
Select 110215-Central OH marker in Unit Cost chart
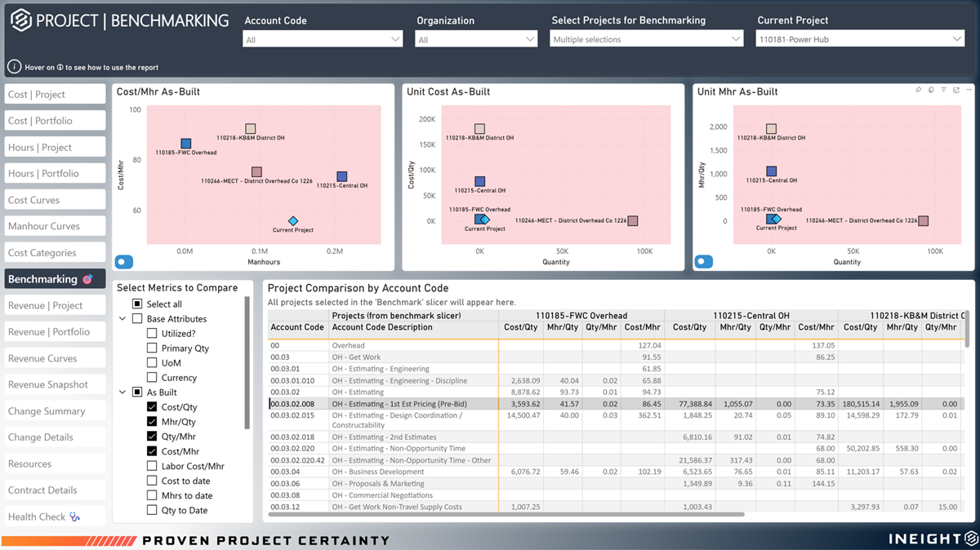479,182
